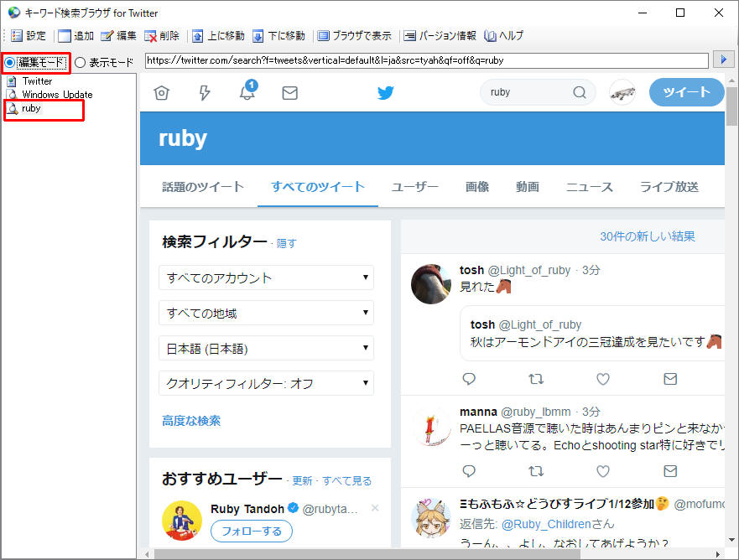This screenshot has width=739, height=560.
Task: Expand the すべての地域 dropdown
Action: pyautogui.click(x=266, y=313)
